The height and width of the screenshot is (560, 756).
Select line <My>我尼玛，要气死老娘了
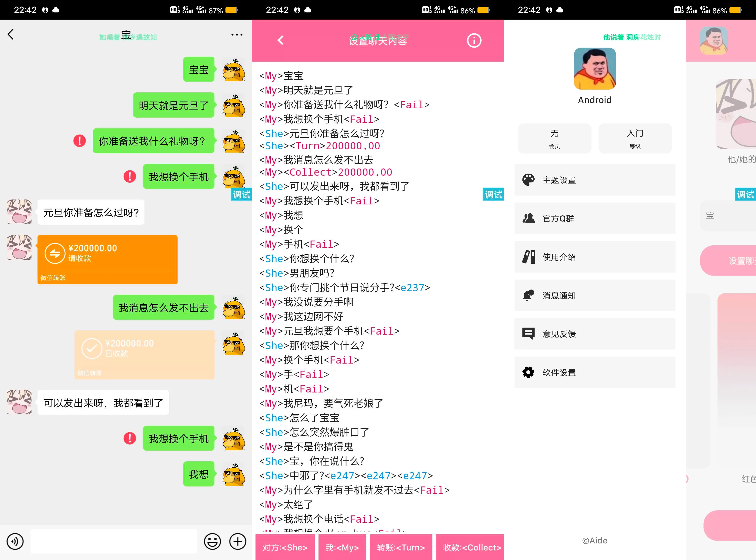coord(321,403)
